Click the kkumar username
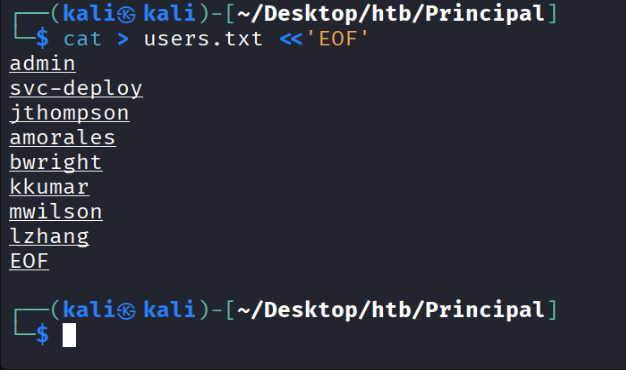 49,187
